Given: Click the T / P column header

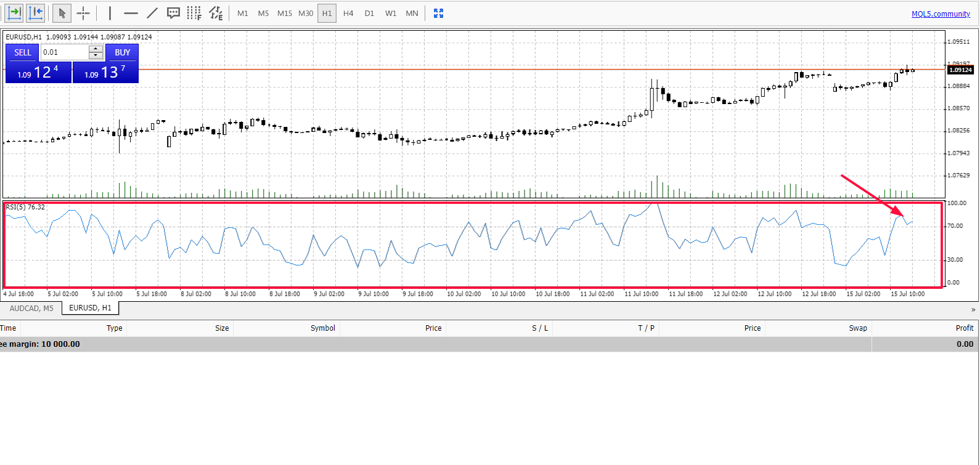Looking at the screenshot, I should coord(606,328).
